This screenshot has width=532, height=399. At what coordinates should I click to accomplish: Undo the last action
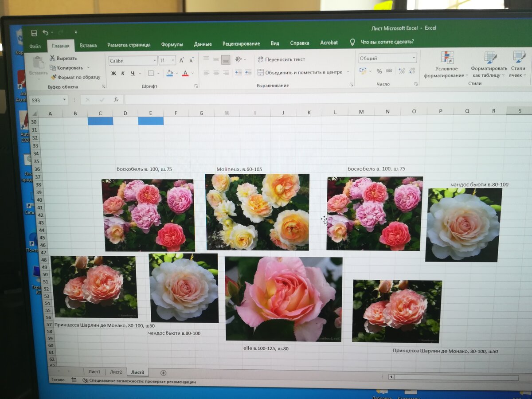(45, 32)
